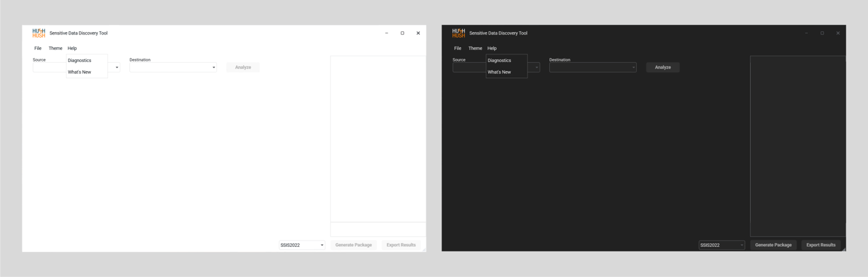This screenshot has width=868, height=277.
Task: Expand Destination dropdown in light window
Action: pyautogui.click(x=213, y=68)
